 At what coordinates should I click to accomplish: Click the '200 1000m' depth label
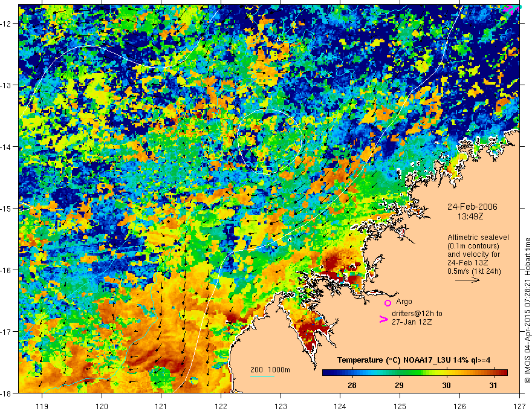(x=270, y=370)
